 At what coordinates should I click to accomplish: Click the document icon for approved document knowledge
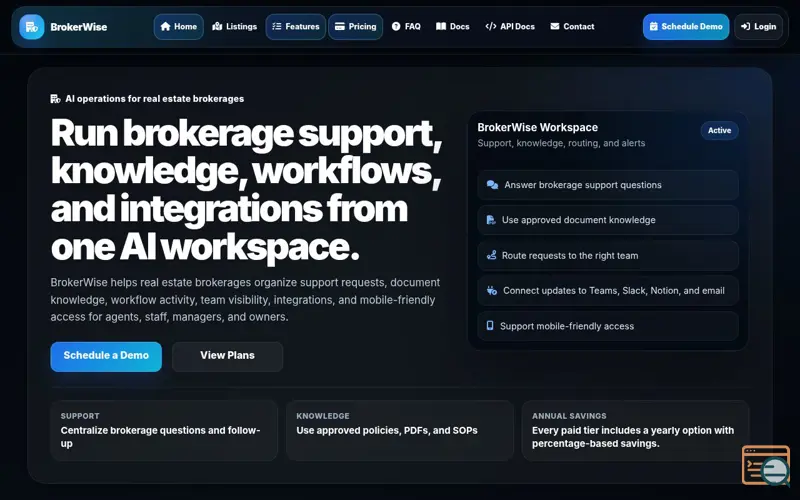(x=491, y=220)
